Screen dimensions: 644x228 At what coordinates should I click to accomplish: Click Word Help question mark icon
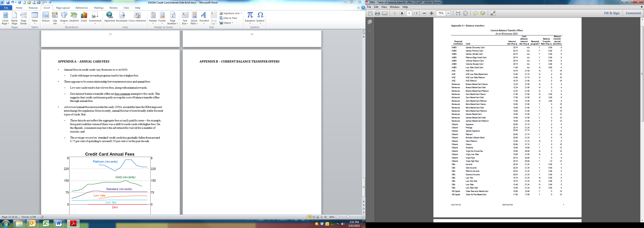pyautogui.click(x=363, y=8)
